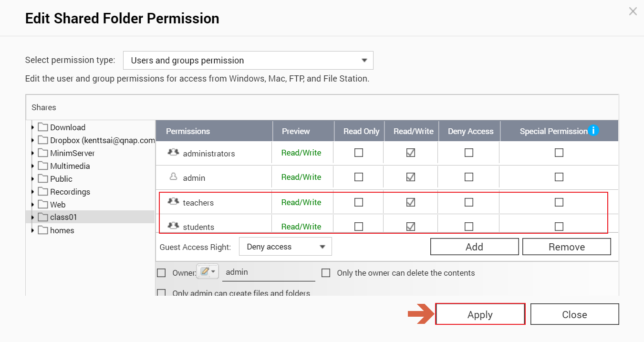The height and width of the screenshot is (342, 644).
Task: Click the Owner name input field
Action: pos(268,272)
